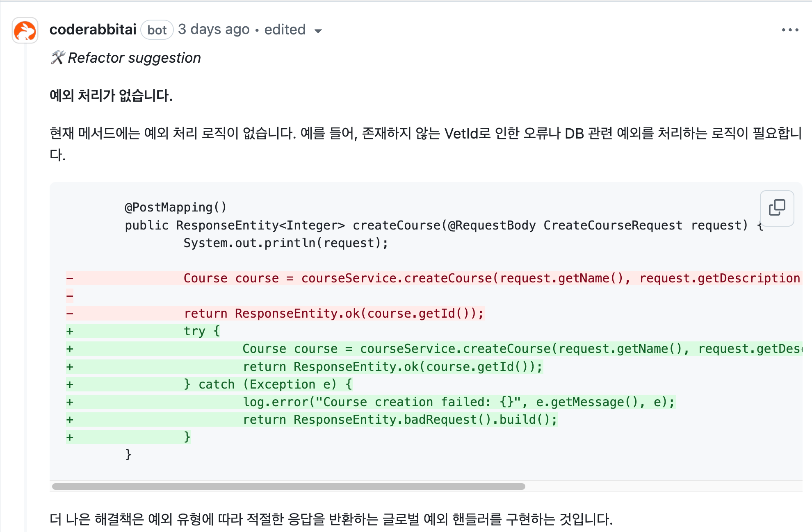
Task: Open the comment options kebab menu
Action: [x=789, y=29]
